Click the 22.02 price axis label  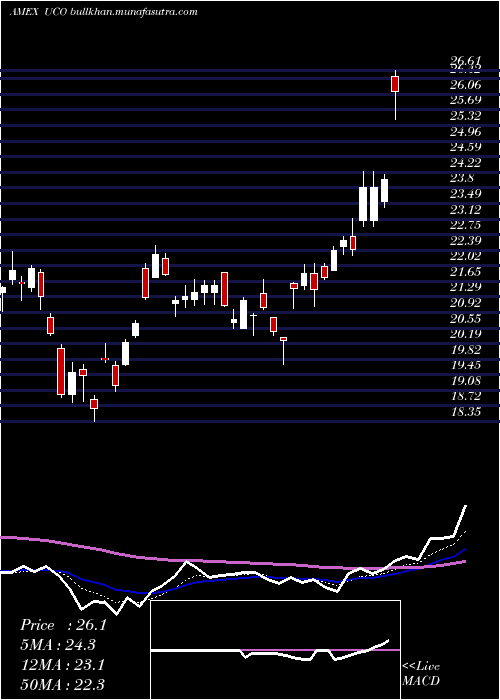(465, 256)
